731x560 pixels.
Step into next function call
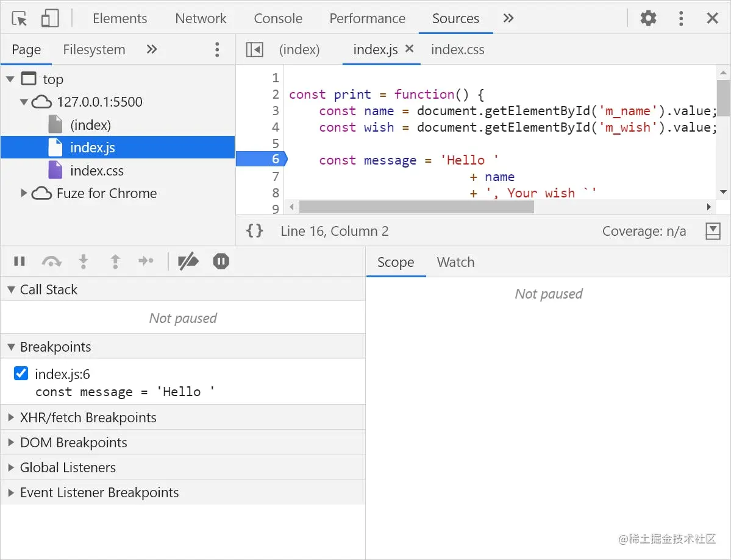point(84,261)
